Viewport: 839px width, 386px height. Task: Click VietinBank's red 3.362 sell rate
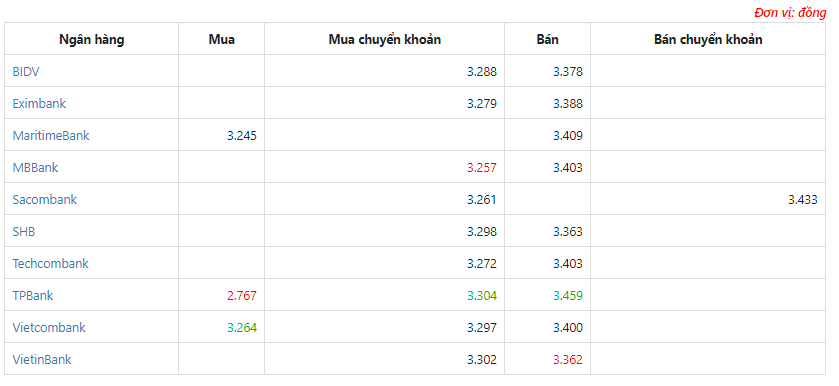tap(568, 360)
